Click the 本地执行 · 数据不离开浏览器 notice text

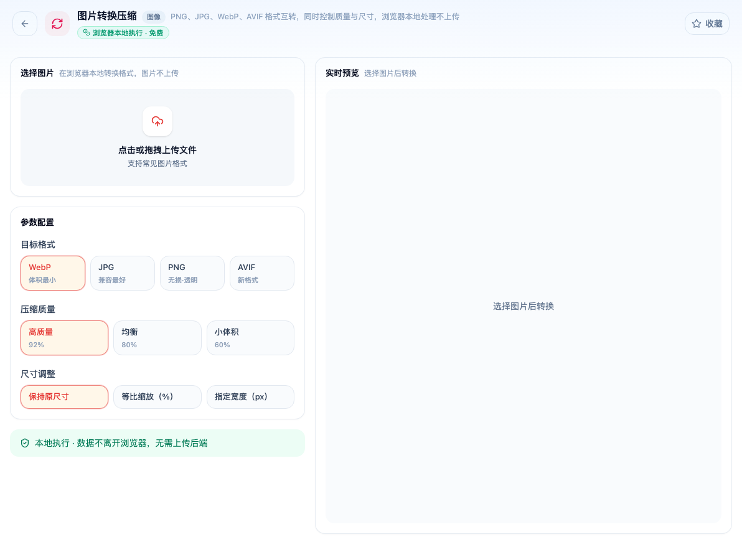point(121,443)
